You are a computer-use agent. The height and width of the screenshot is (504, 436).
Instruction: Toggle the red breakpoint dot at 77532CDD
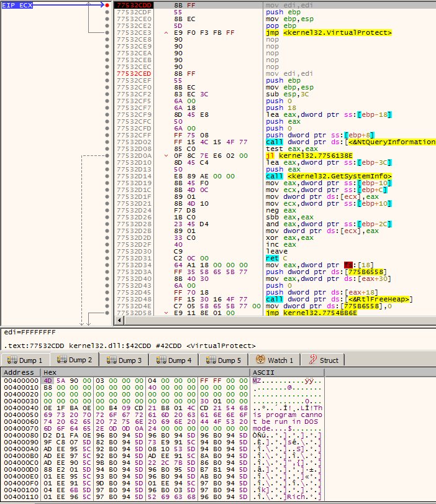107,5
